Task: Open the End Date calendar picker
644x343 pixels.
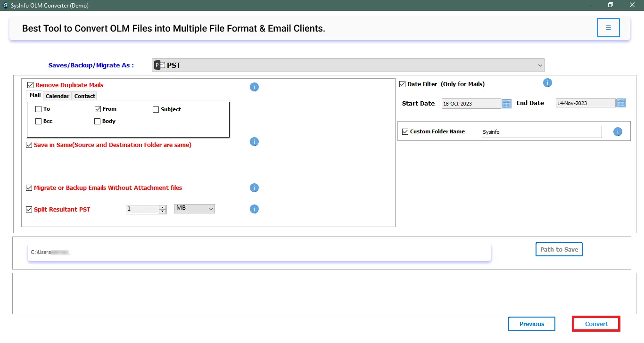Action: (621, 103)
